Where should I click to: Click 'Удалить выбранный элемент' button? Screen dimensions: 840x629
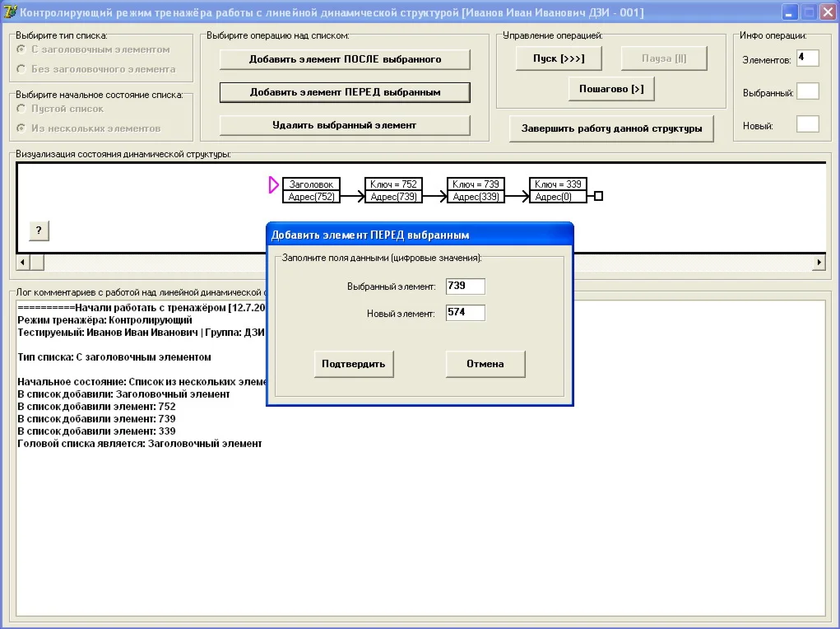tap(345, 125)
